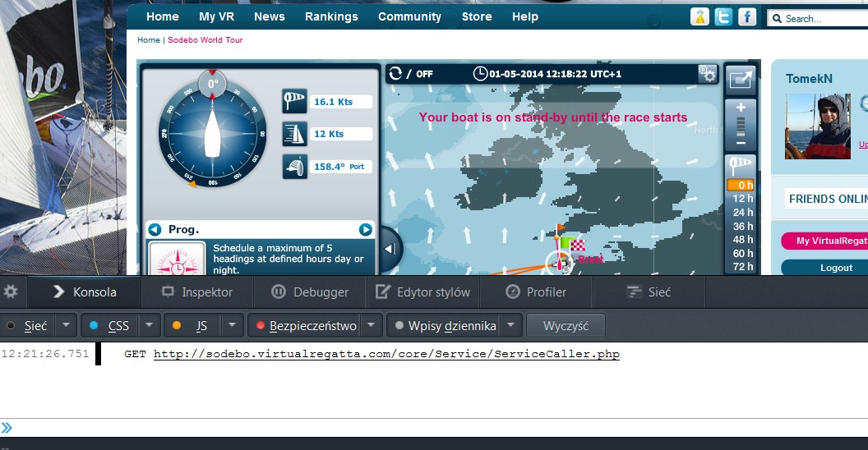Expand the CSS filter dropdown arrow

(x=149, y=326)
